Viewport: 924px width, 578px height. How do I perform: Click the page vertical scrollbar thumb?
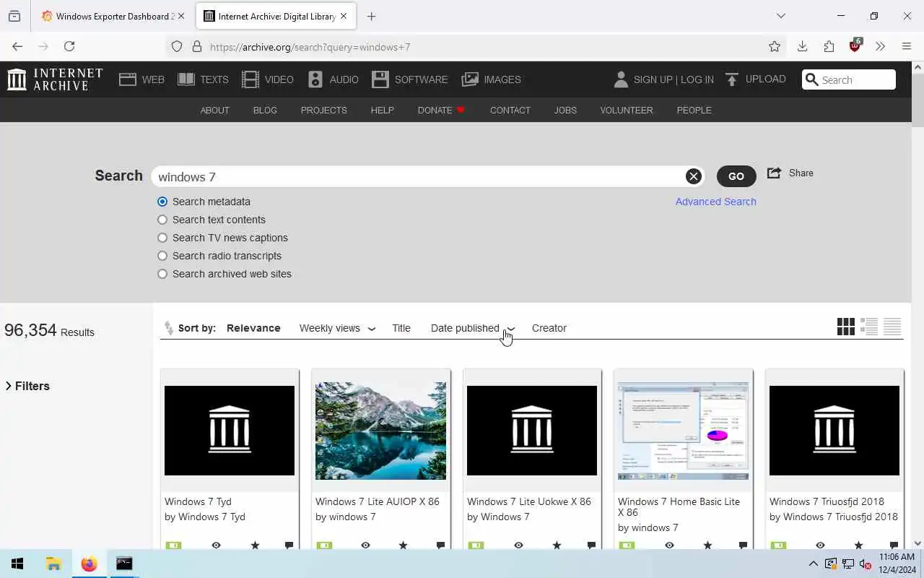pyautogui.click(x=918, y=100)
